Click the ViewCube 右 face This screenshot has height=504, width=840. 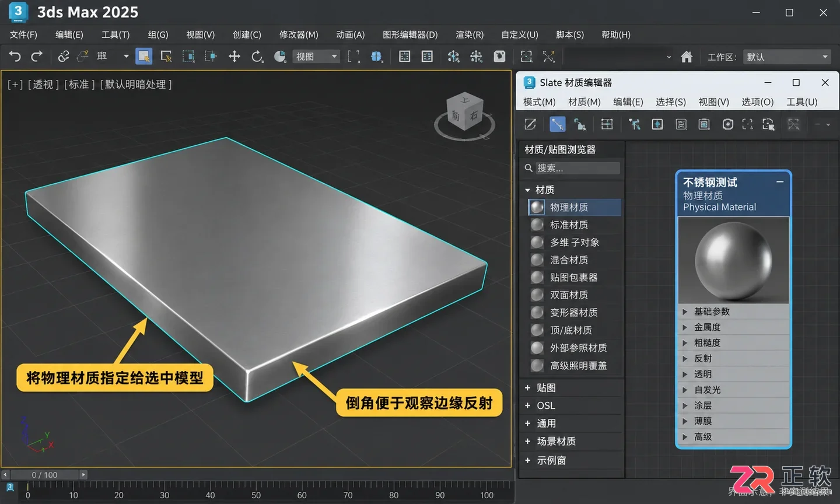click(474, 116)
